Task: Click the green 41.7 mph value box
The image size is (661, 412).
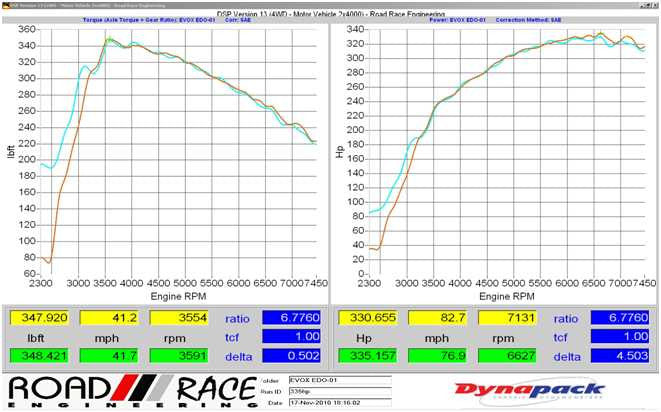Action: pos(108,356)
